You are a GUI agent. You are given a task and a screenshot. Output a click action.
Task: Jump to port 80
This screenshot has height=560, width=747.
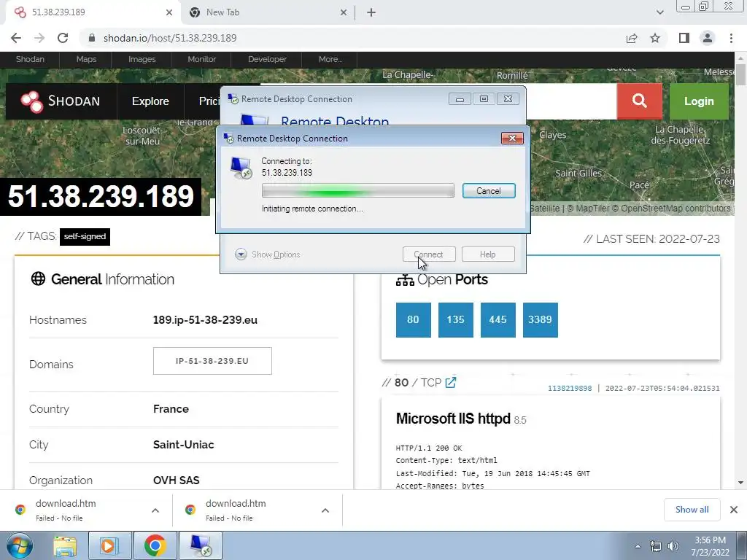413,320
